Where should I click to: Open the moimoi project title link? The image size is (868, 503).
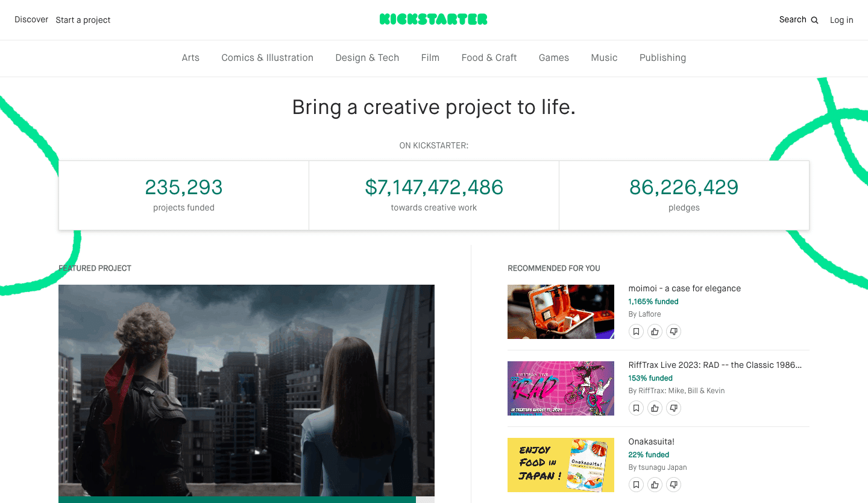(x=684, y=288)
